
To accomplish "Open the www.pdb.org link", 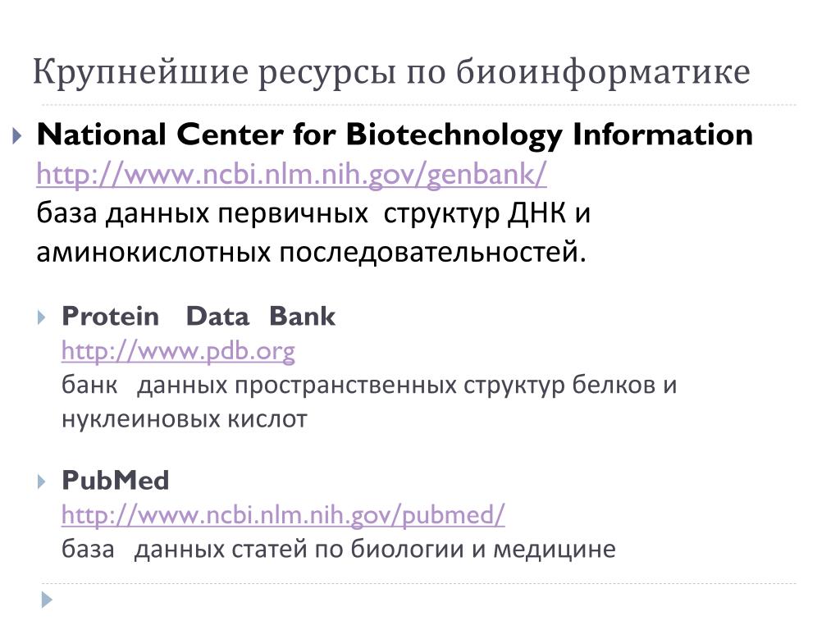I will click(x=178, y=351).
